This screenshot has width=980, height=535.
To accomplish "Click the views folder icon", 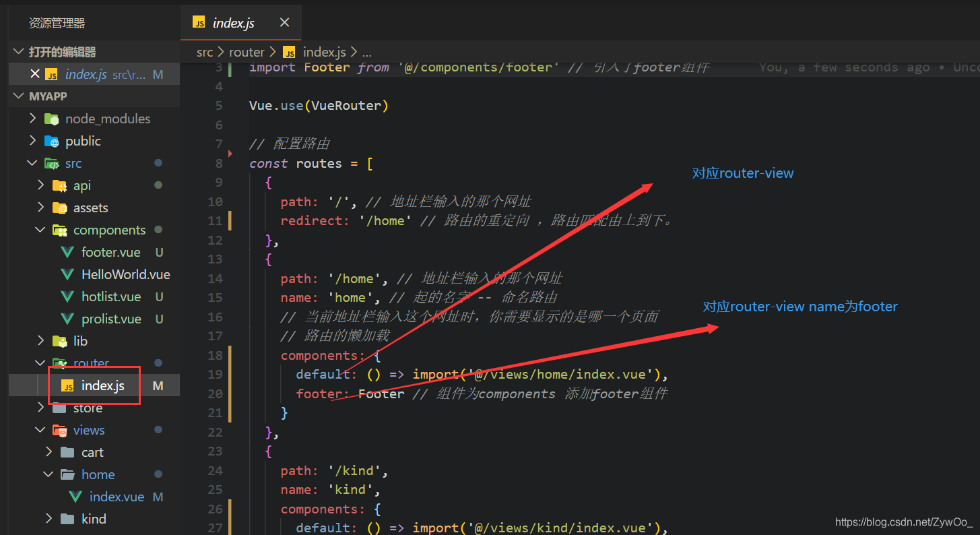I will (x=60, y=430).
